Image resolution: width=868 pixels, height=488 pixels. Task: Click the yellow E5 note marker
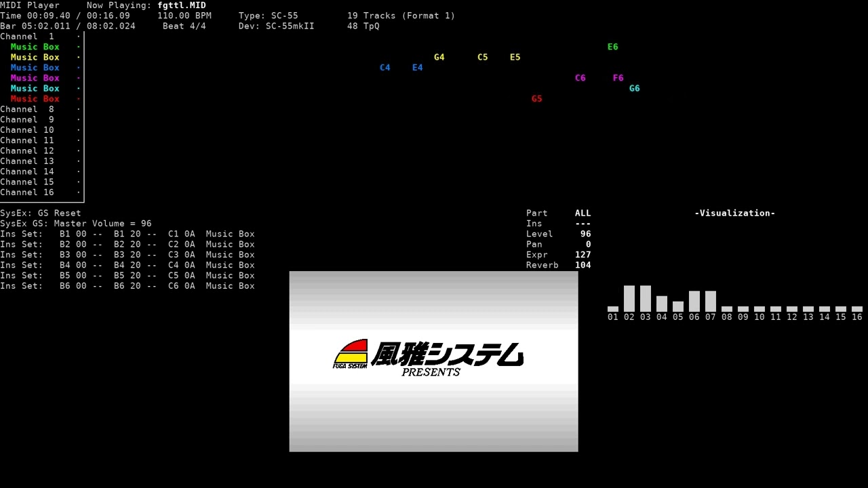pyautogui.click(x=515, y=57)
